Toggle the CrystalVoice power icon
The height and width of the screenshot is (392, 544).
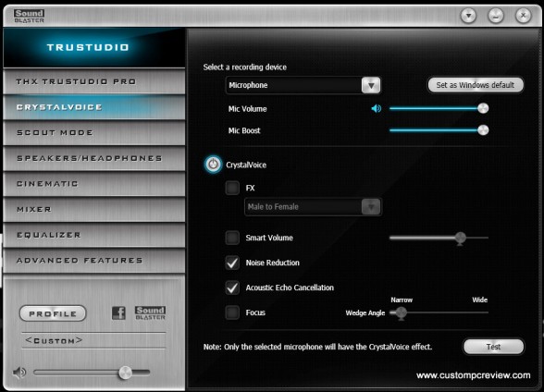(213, 165)
